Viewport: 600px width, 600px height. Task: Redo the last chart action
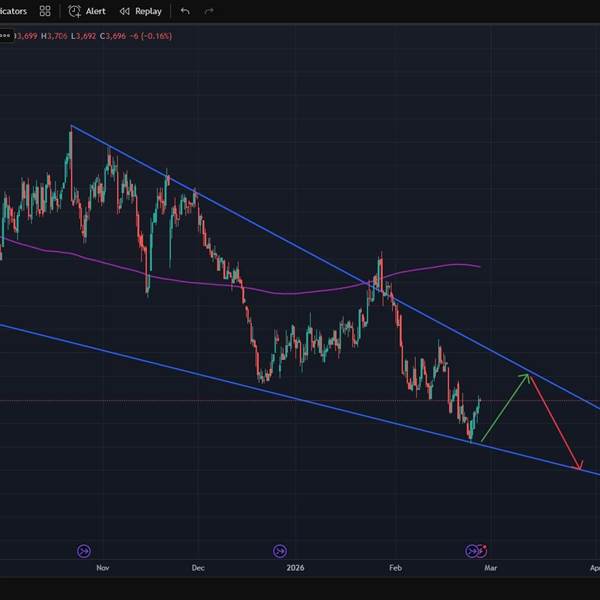click(209, 11)
